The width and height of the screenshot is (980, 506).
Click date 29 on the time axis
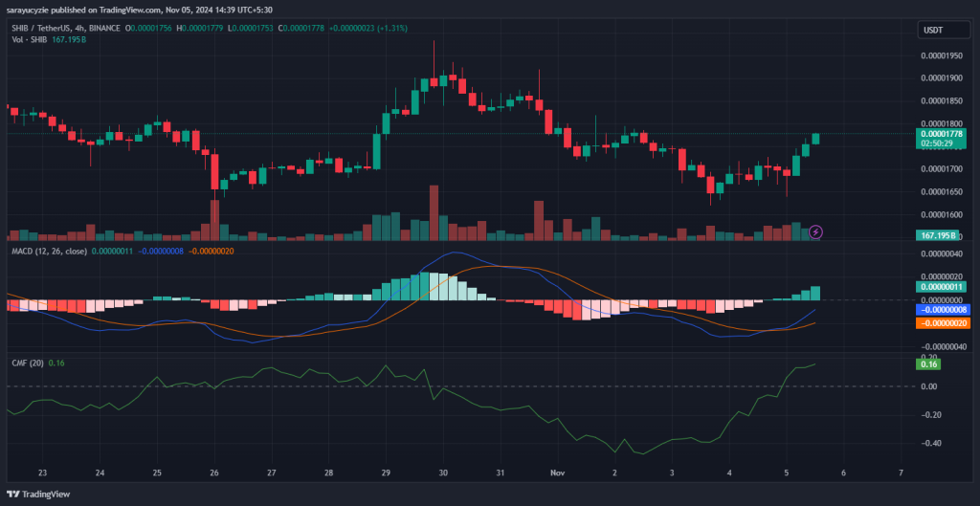386,473
